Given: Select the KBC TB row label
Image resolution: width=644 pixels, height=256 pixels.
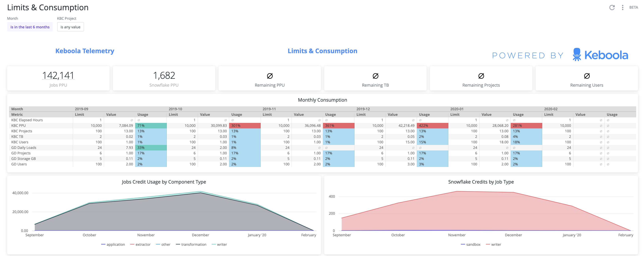Looking at the screenshot, I should [17, 137].
